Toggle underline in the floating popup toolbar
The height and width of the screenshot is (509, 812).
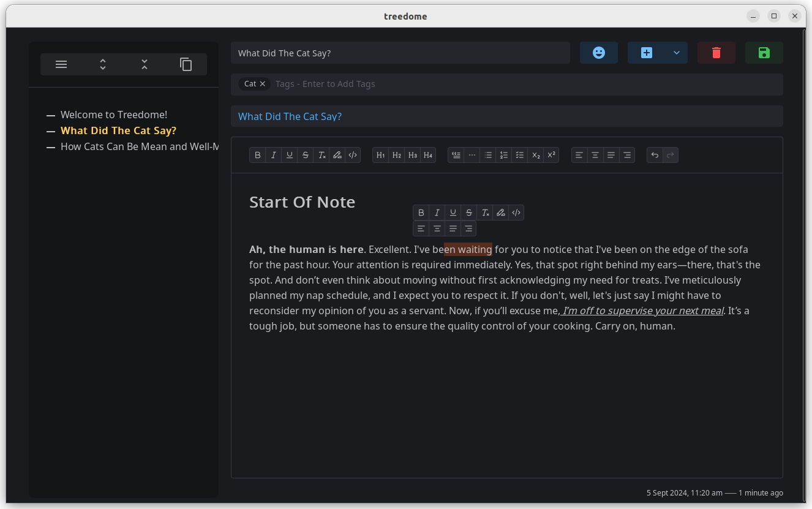click(x=453, y=213)
